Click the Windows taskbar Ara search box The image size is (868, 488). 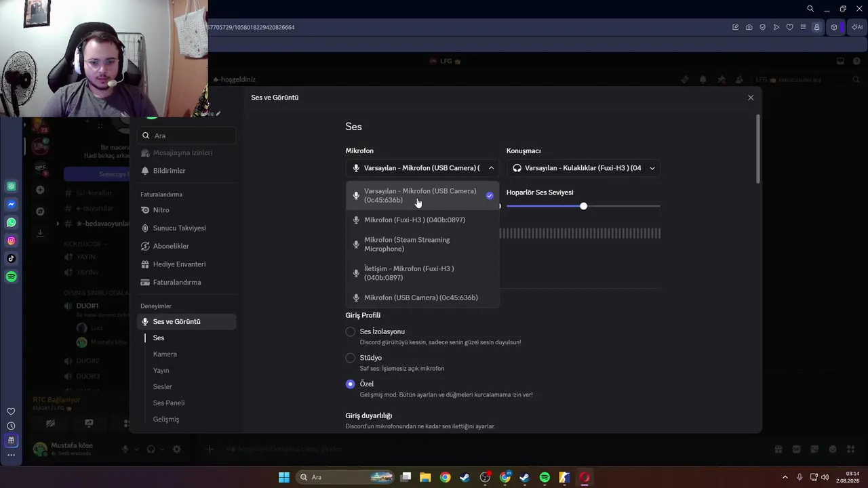pyautogui.click(x=346, y=477)
